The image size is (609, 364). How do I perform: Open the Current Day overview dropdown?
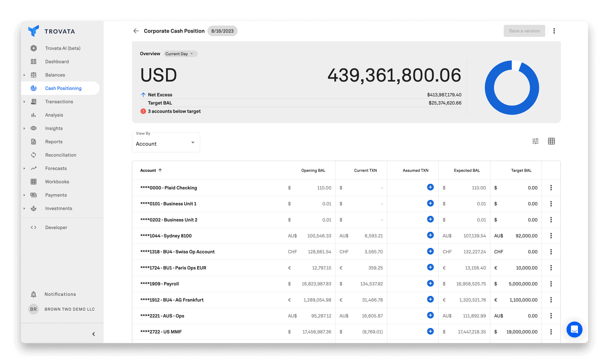[x=180, y=54]
